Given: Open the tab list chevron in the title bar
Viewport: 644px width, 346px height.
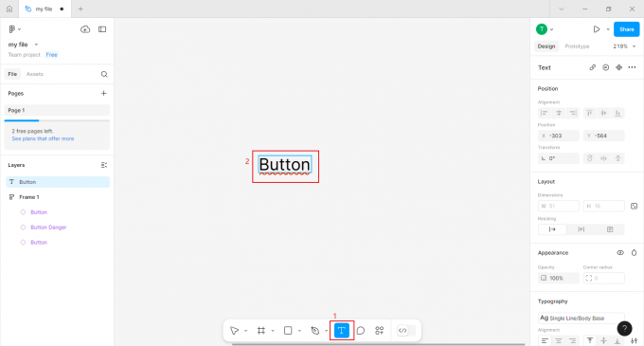Looking at the screenshot, I should [x=562, y=9].
